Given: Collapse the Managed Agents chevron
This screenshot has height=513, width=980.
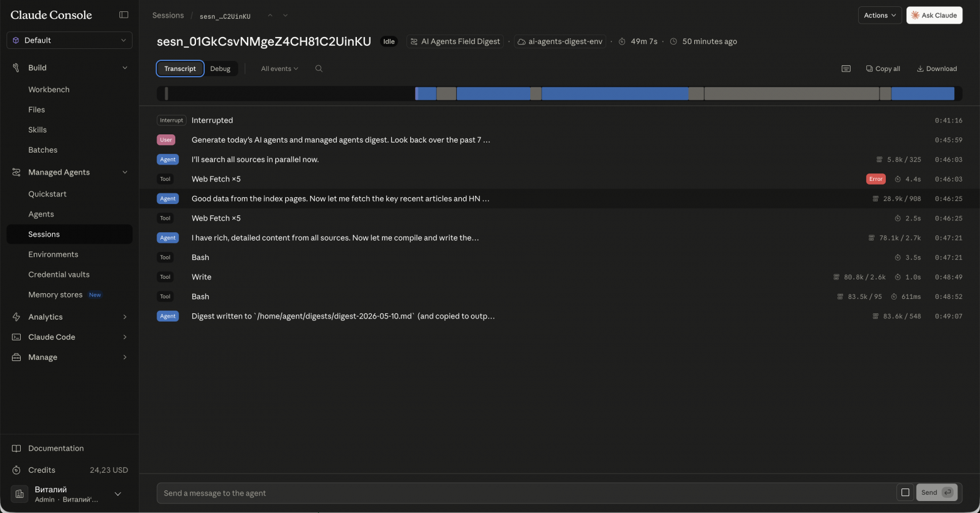Looking at the screenshot, I should [124, 172].
